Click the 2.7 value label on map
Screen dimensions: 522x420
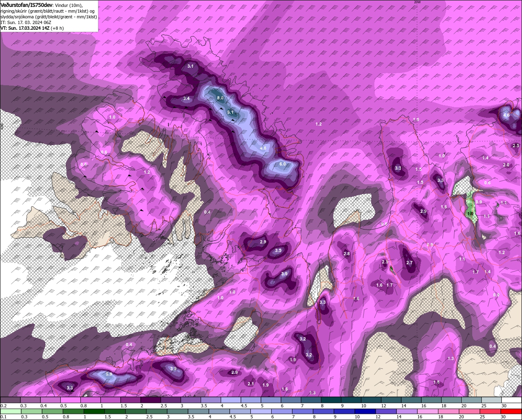click(409, 263)
